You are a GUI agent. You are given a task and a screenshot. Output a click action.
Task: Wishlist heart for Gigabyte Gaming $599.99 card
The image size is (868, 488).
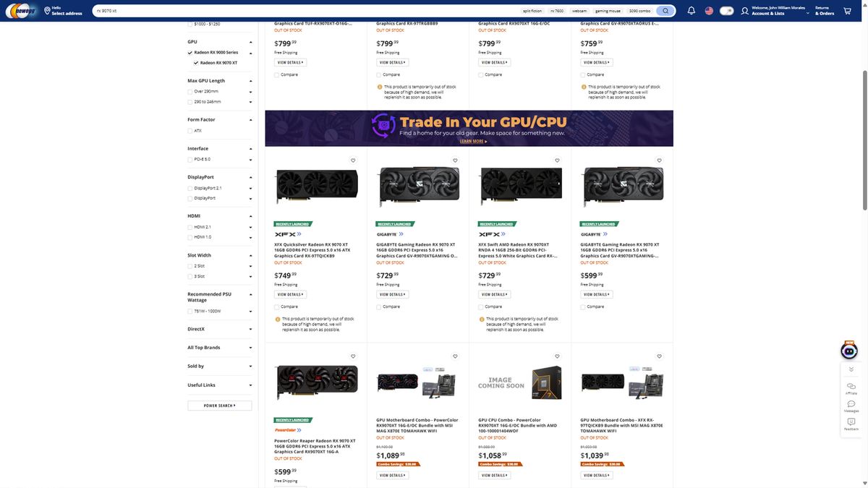point(659,160)
